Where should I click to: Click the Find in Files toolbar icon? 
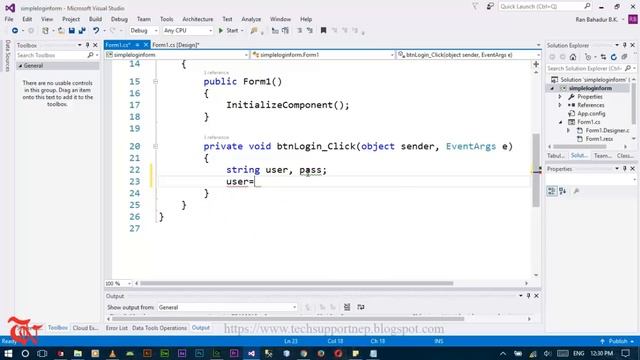[x=254, y=31]
